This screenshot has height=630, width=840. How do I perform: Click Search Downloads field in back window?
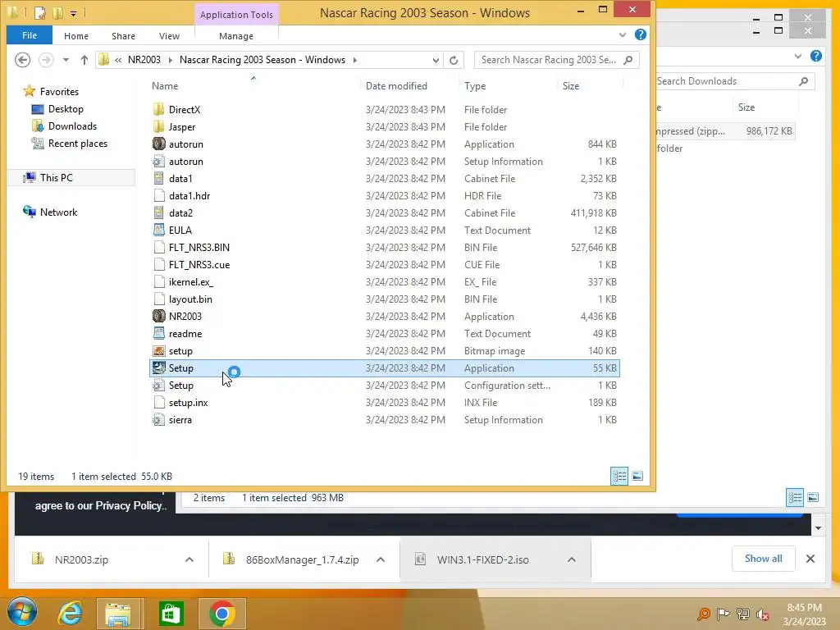click(x=735, y=81)
